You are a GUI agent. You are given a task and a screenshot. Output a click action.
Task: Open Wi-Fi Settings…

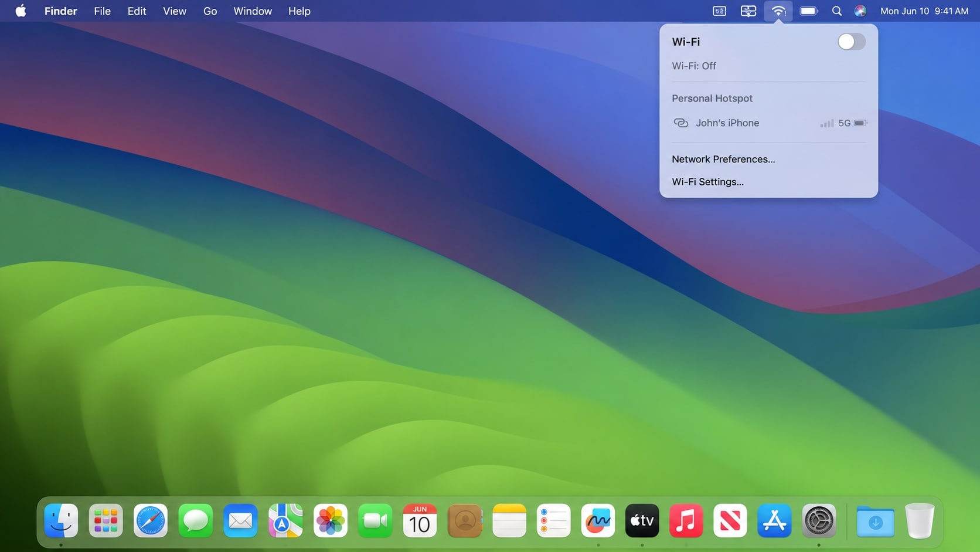click(x=707, y=182)
